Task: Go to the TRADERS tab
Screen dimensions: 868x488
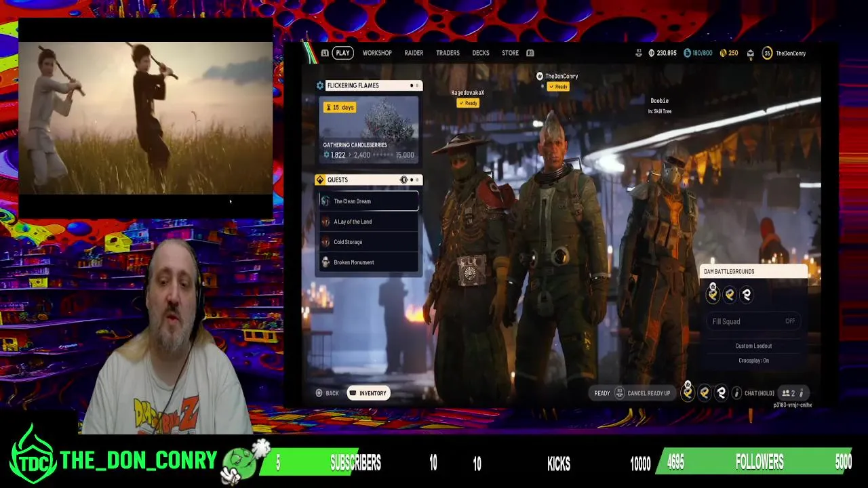Action: pos(448,53)
